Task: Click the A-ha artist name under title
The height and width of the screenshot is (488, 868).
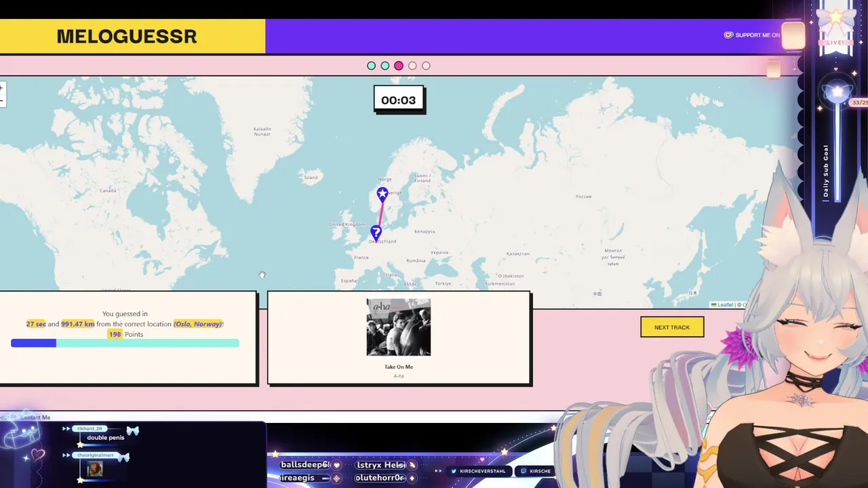Action: pyautogui.click(x=399, y=375)
